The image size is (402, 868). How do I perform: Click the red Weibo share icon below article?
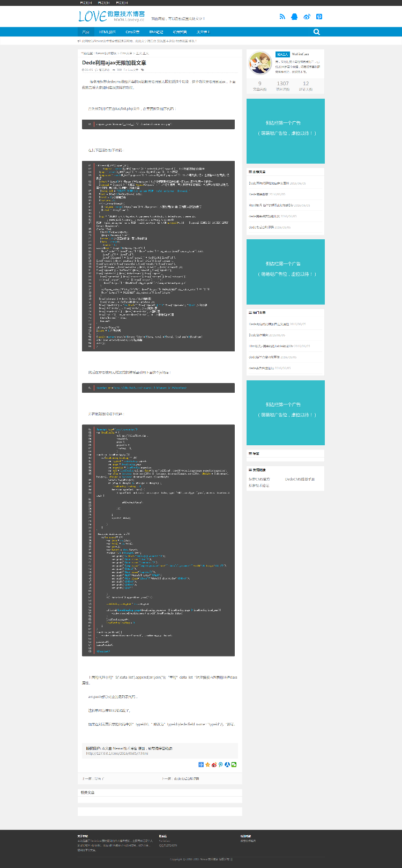pyautogui.click(x=214, y=764)
